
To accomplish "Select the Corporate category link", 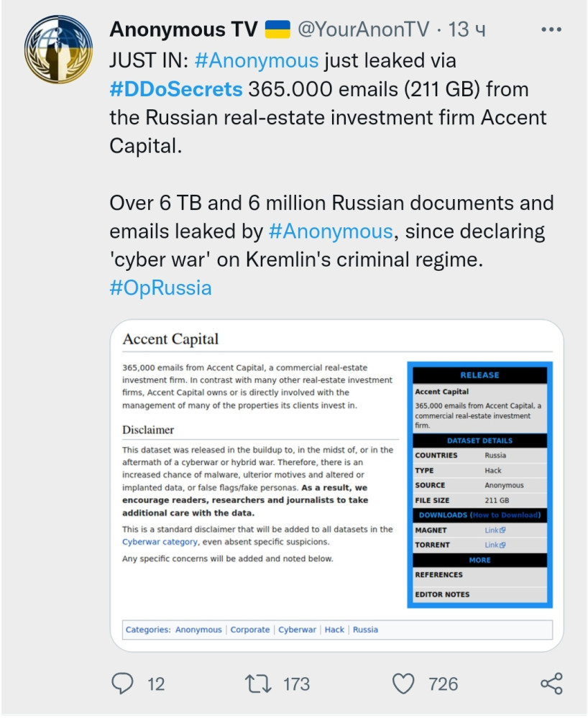I will pyautogui.click(x=250, y=630).
